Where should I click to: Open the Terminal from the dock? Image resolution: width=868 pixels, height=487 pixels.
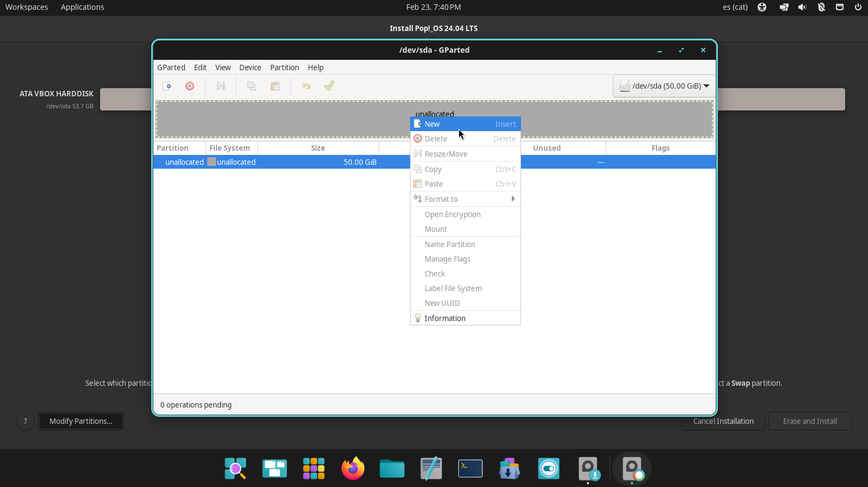(x=470, y=468)
